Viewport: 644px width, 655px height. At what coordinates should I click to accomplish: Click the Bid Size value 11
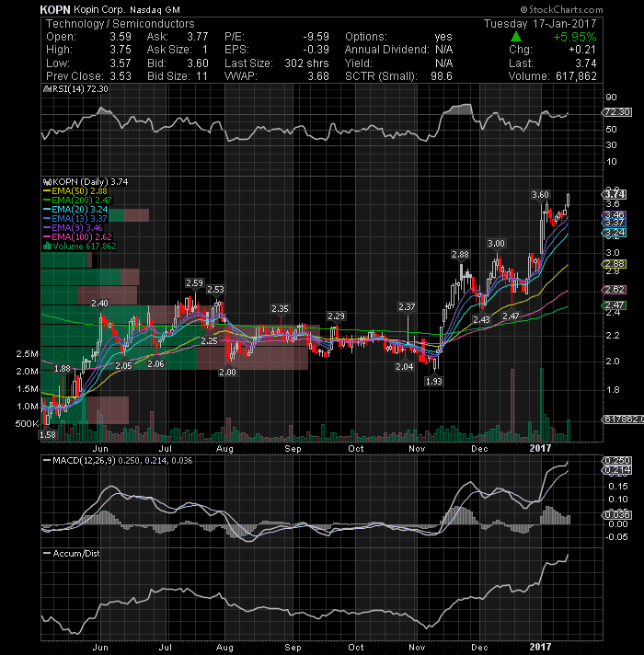coord(201,76)
